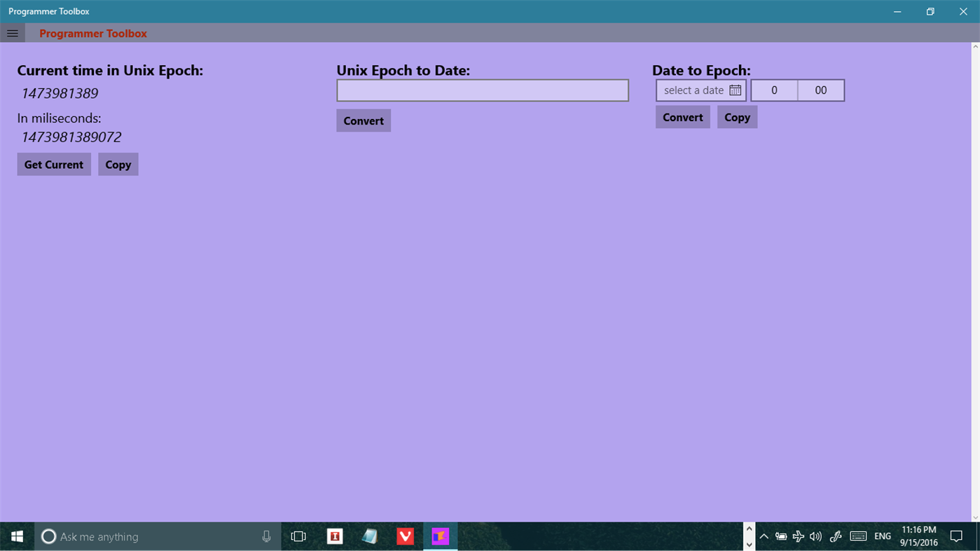Screen dimensions: 980x551
Task: Open Vivaldi browser from the taskbar
Action: point(405,536)
